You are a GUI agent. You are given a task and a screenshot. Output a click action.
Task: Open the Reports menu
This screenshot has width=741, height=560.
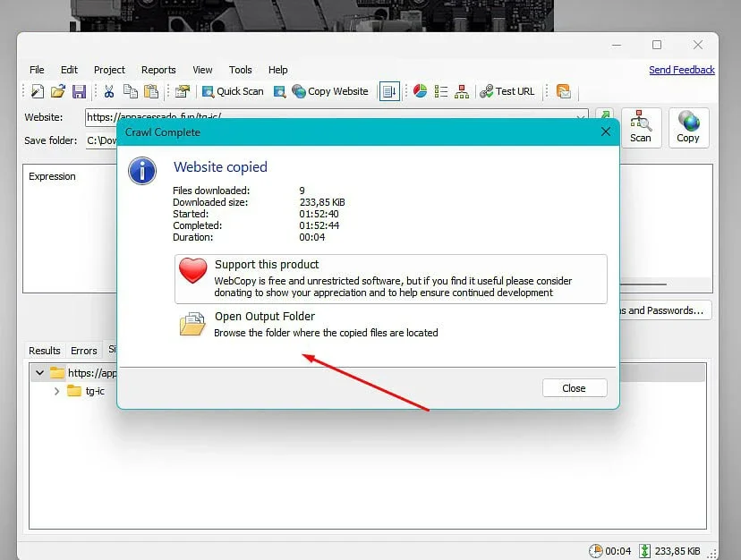tap(158, 70)
